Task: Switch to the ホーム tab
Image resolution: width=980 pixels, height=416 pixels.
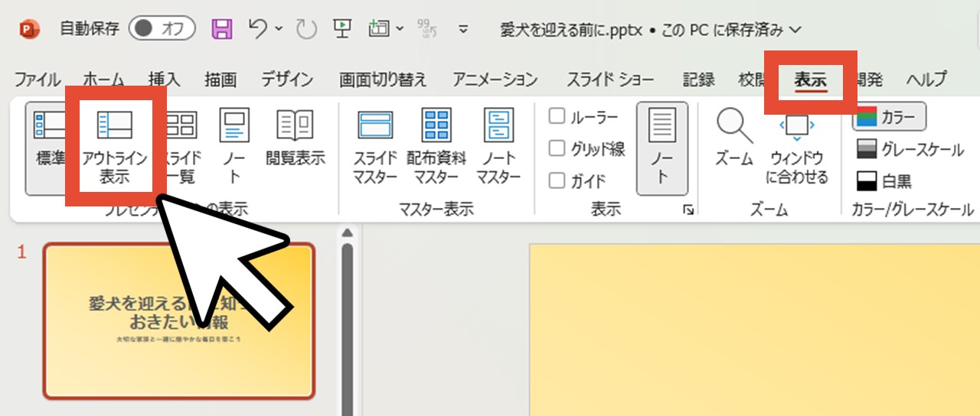Action: pos(103,79)
